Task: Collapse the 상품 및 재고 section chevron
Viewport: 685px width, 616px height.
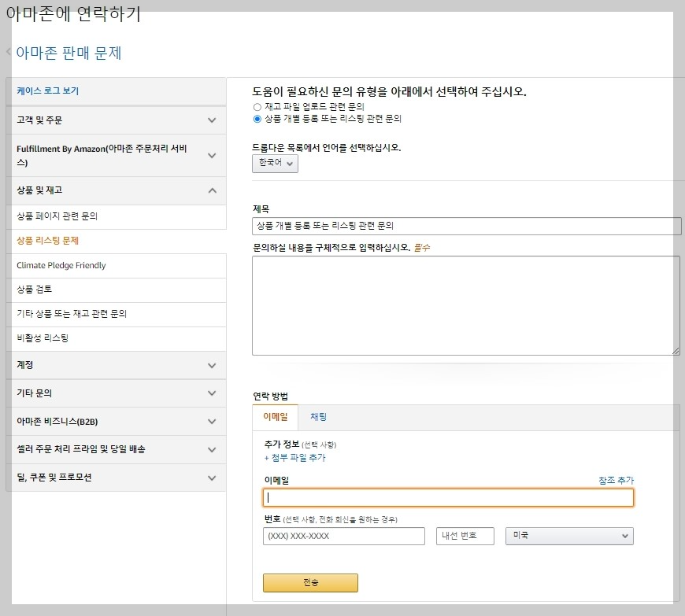Action: point(212,190)
